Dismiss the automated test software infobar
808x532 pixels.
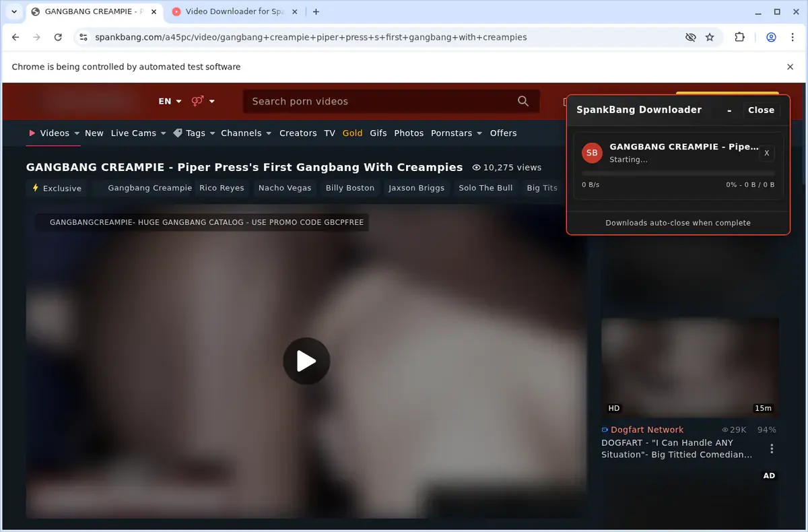click(790, 67)
